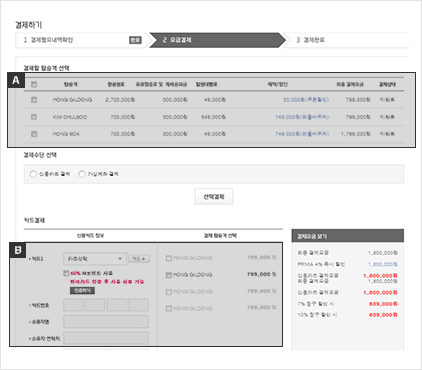
Task: Check the HONG GILDONG row in passenger table
Action: pos(34,100)
